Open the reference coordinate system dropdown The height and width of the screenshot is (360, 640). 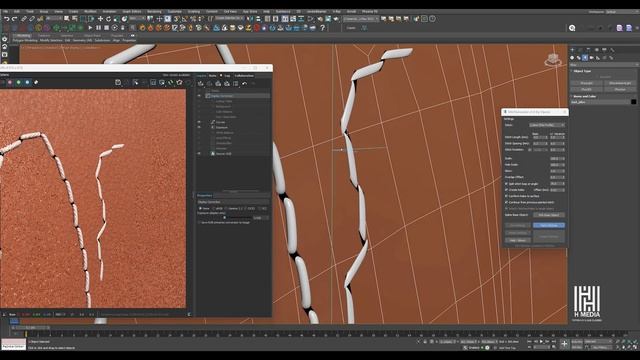(138, 19)
